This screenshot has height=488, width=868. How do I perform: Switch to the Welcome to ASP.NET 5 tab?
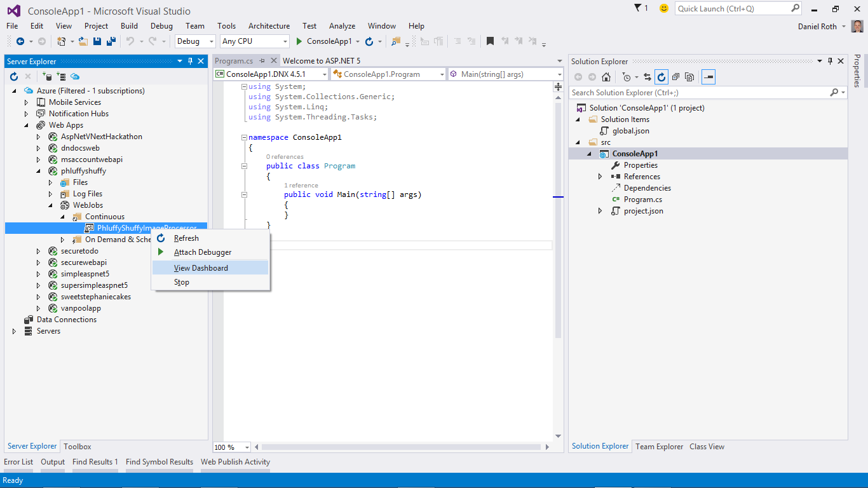tap(321, 61)
